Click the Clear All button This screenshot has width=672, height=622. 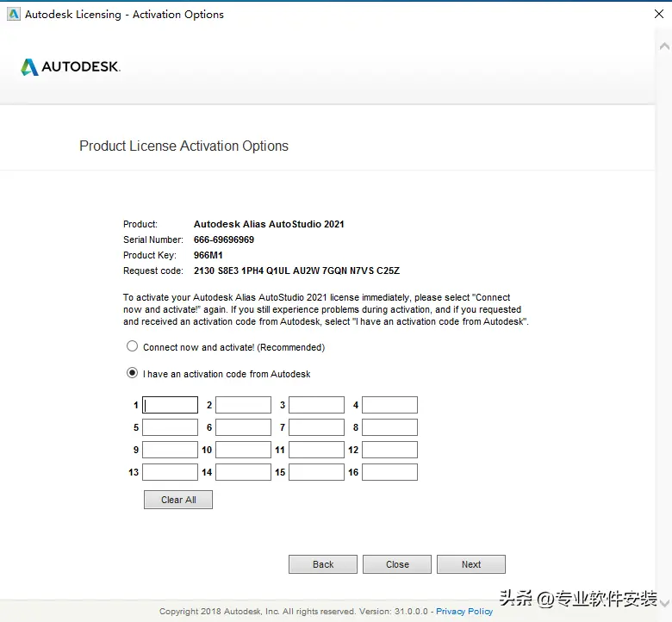point(178,500)
